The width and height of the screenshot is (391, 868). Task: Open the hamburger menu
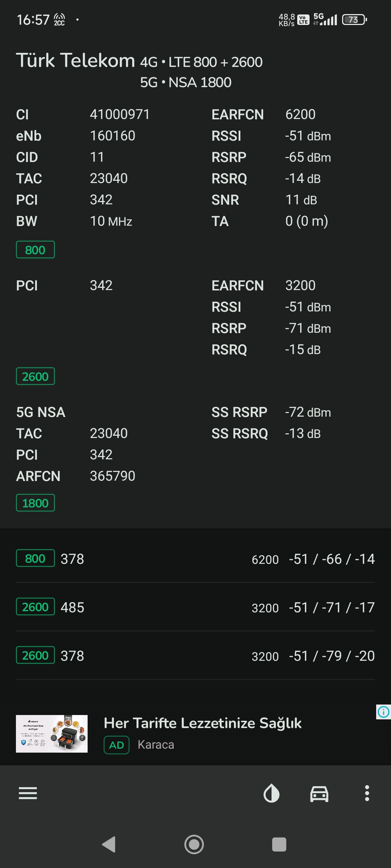pyautogui.click(x=28, y=793)
